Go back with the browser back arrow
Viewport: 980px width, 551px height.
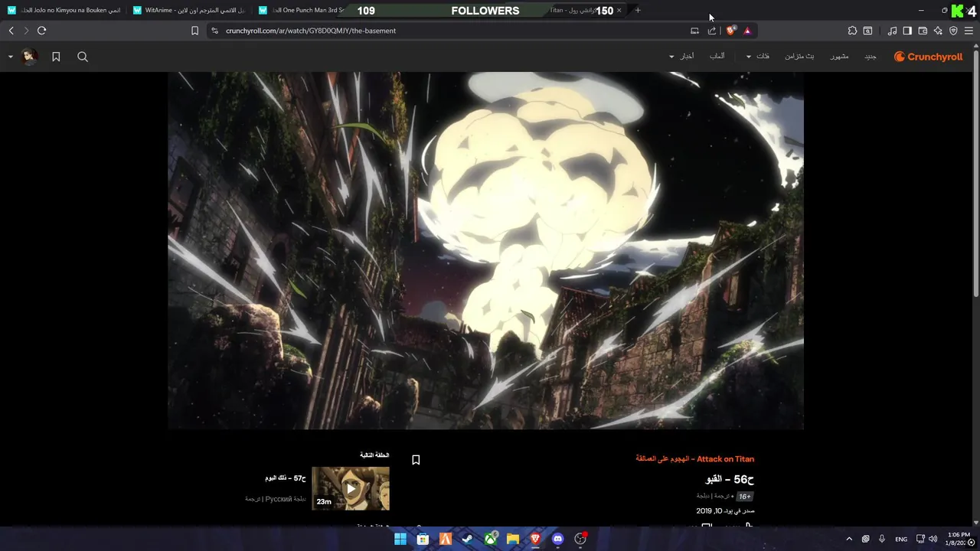tap(11, 31)
